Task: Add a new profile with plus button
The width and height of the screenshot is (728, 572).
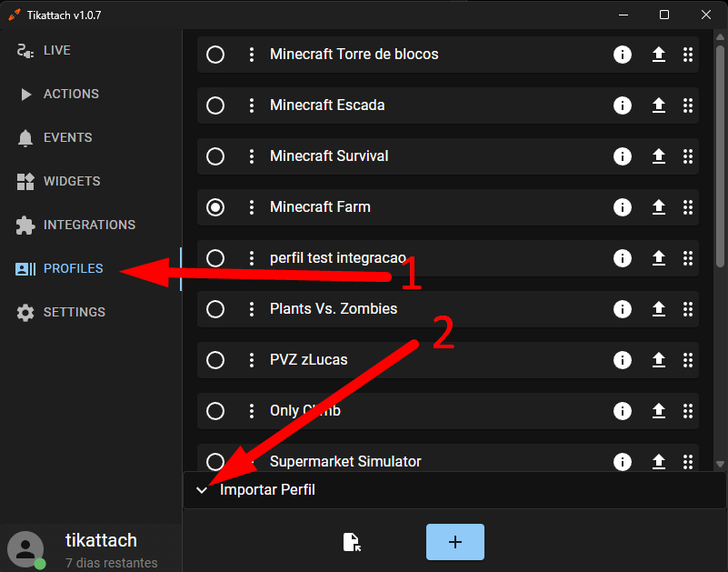Action: 455,542
